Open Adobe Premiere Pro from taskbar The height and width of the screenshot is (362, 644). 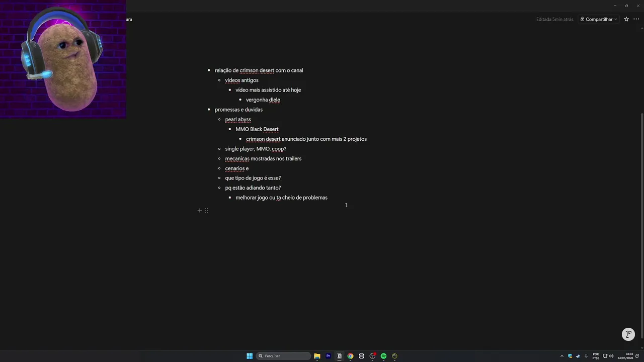pos(328,356)
